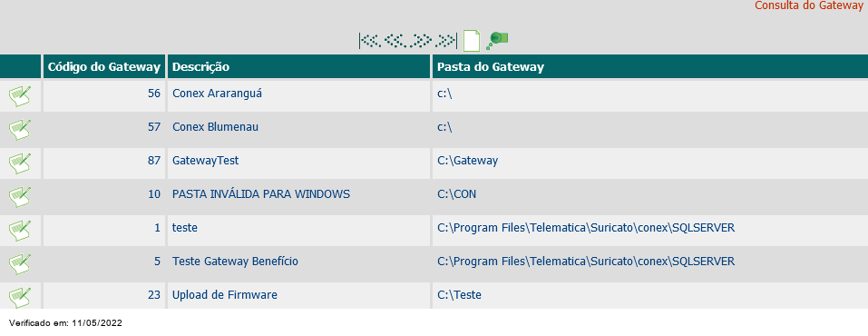Go to the previous page of records
Image resolution: width=868 pixels, height=336 pixels.
[x=395, y=41]
